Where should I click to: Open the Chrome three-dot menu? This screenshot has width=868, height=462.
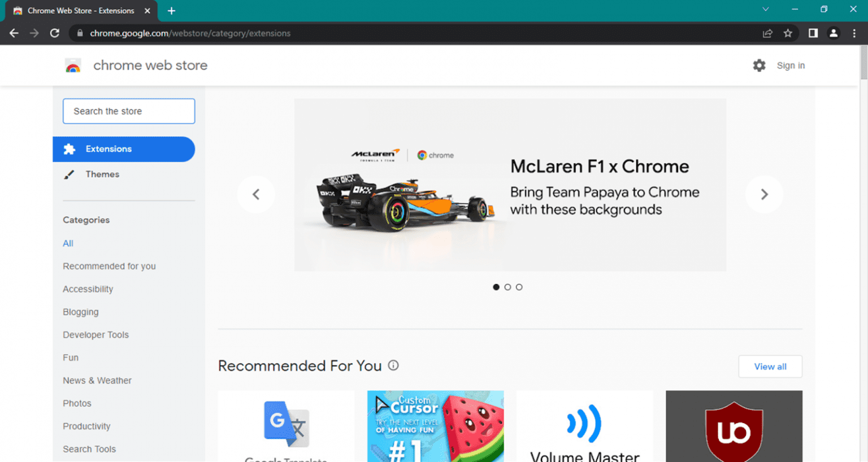pos(854,33)
